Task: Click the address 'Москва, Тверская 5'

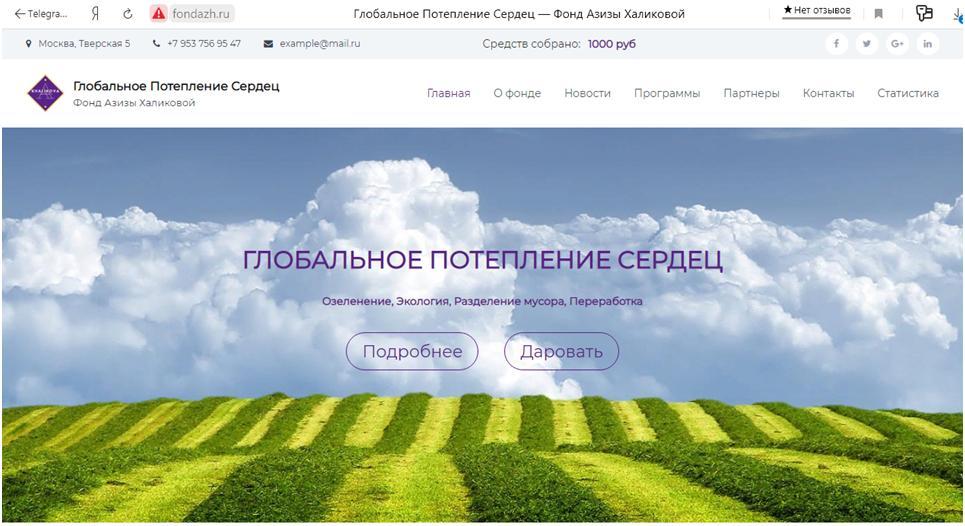Action: tap(84, 44)
